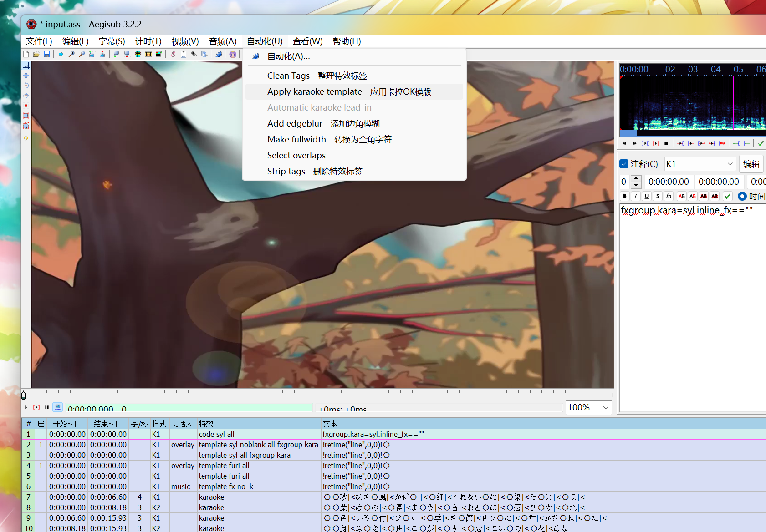Screen dimensions: 766x532
Task: Click the italic I formatting button
Action: [636, 196]
